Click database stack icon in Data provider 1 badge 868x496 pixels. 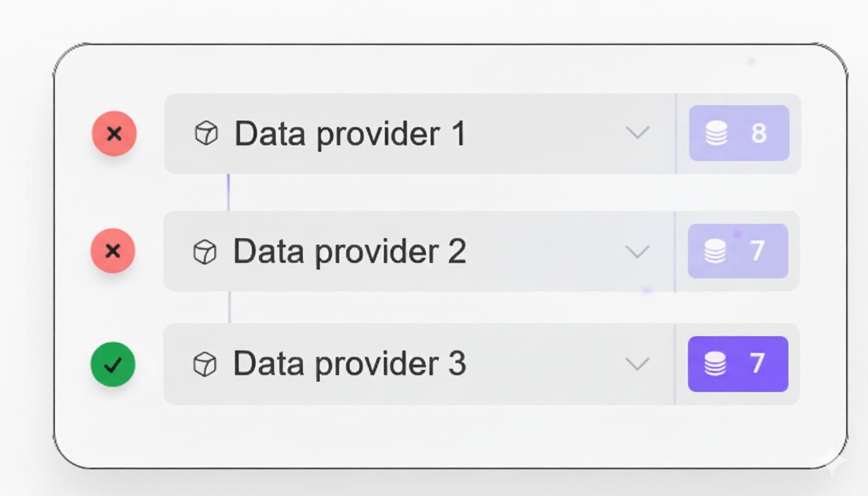(717, 133)
